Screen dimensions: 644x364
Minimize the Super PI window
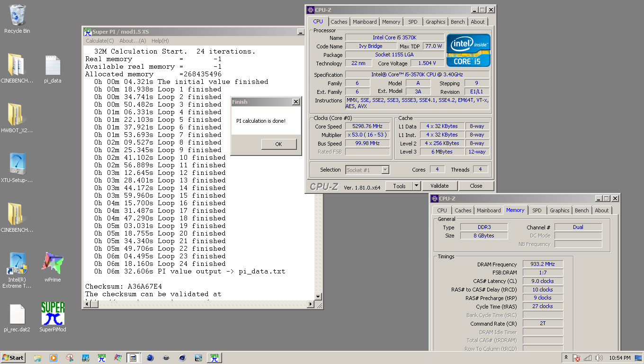[x=301, y=32]
